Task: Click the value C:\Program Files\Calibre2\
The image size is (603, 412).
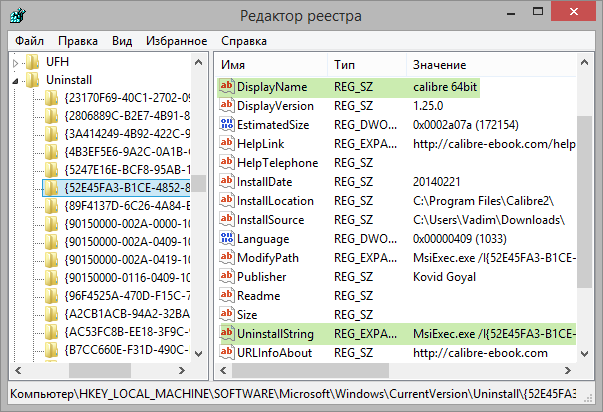Action: [x=483, y=201]
